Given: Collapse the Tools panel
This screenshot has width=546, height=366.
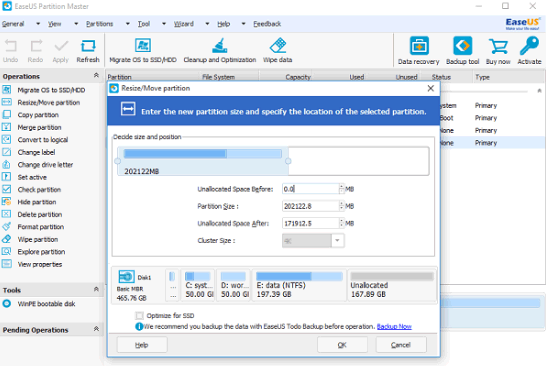Looking at the screenshot, I should point(96,289).
